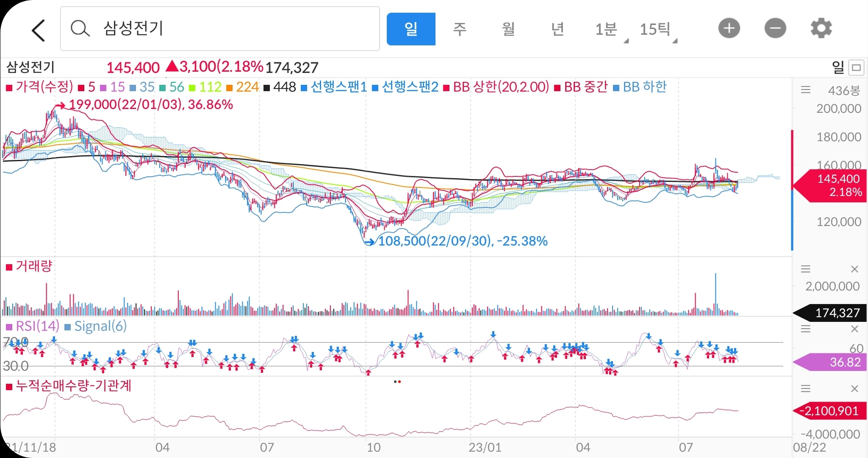Close the 누적순매수량-기관계 panel
The width and height of the screenshot is (868, 458).
[x=854, y=388]
